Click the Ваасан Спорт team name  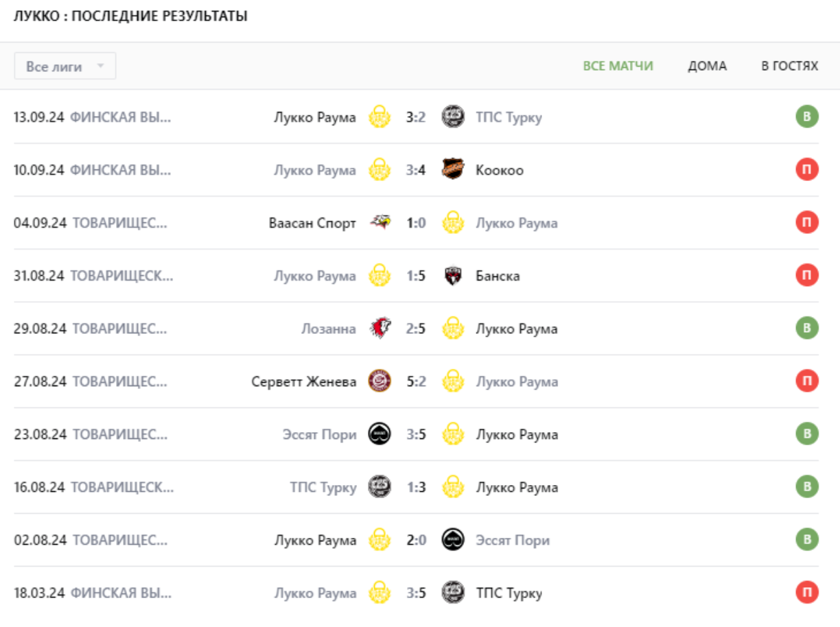click(312, 223)
